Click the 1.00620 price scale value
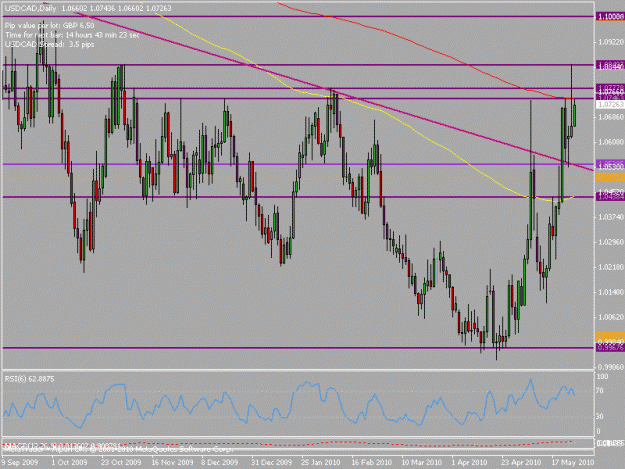This screenshot has height=469, width=625. tap(611, 317)
